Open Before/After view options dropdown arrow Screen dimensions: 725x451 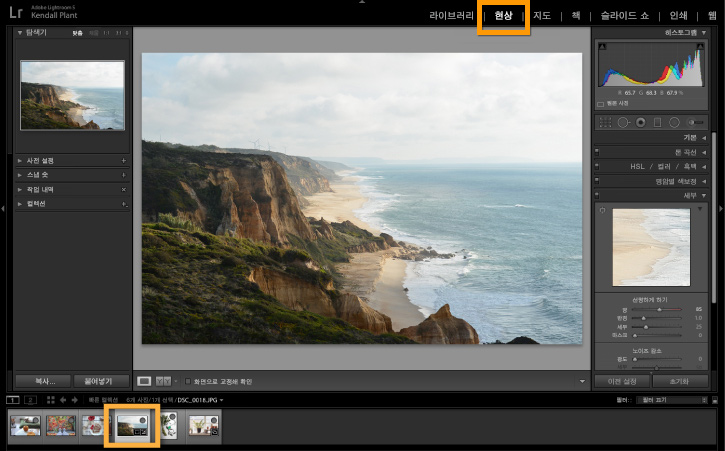click(176, 382)
